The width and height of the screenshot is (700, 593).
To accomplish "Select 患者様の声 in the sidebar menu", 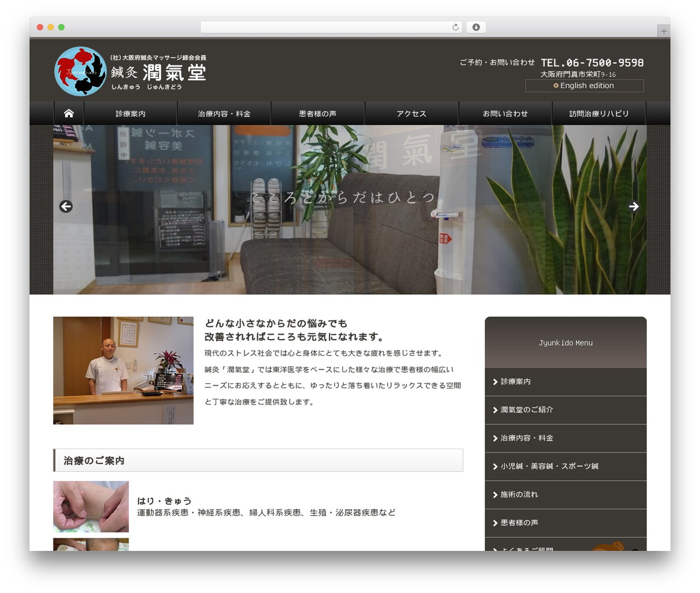I will coord(565,523).
